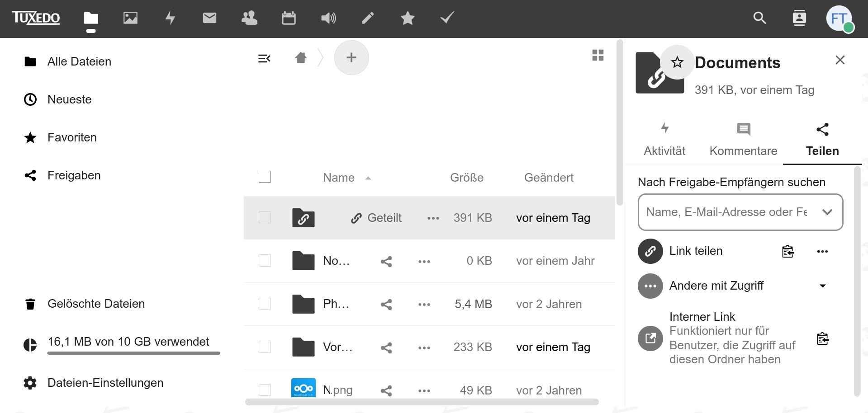Open the contacts menu icon at top right
The width and height of the screenshot is (868, 413).
799,18
